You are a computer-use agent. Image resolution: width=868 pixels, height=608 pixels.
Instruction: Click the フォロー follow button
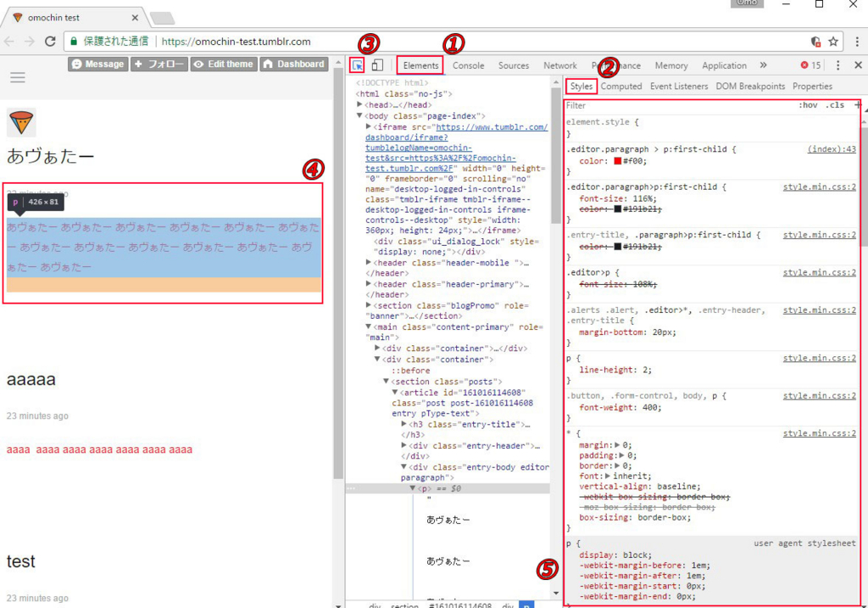pyautogui.click(x=159, y=64)
